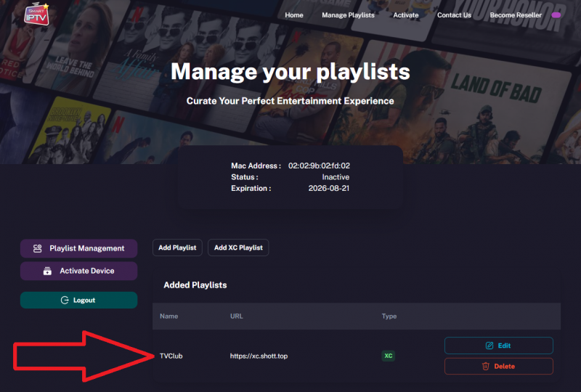Open Become Reseller link
Screen dimensions: 581x392
click(516, 15)
